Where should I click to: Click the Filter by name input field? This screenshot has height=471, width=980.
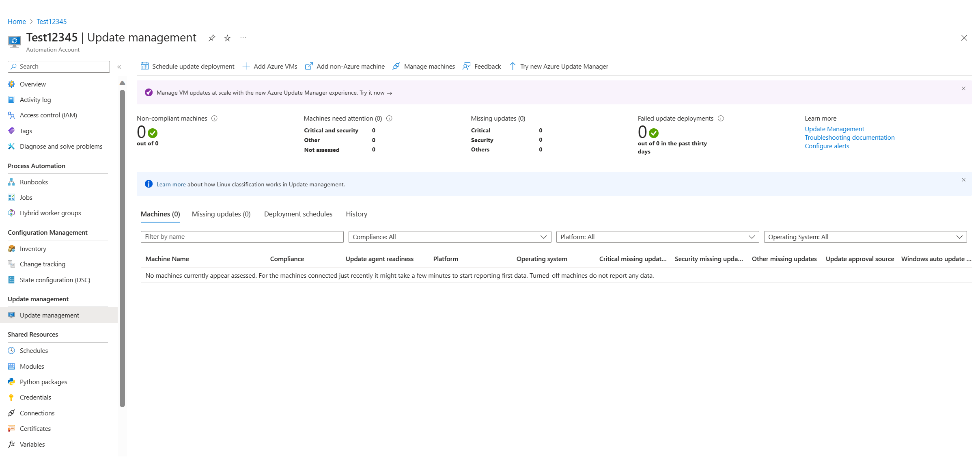click(x=241, y=236)
